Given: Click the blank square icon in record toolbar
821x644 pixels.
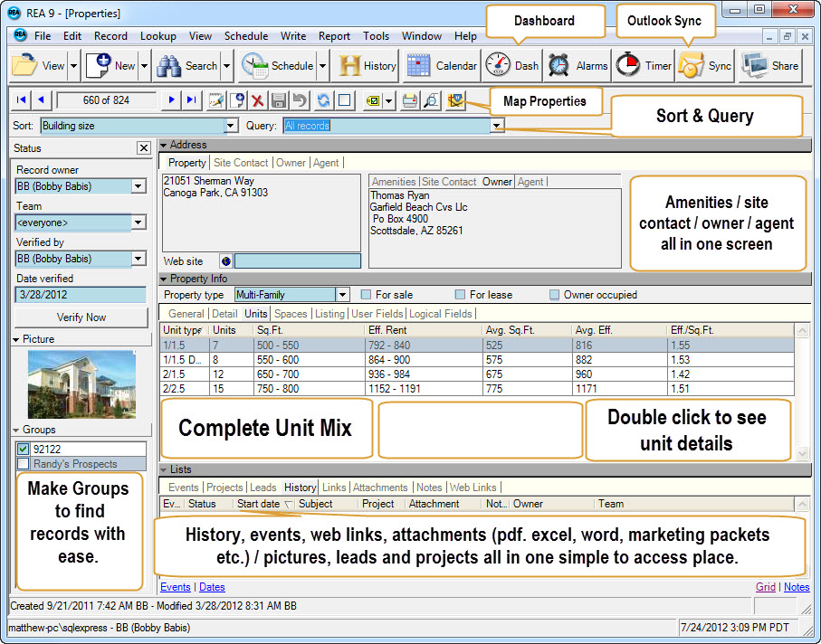Looking at the screenshot, I should (x=345, y=99).
